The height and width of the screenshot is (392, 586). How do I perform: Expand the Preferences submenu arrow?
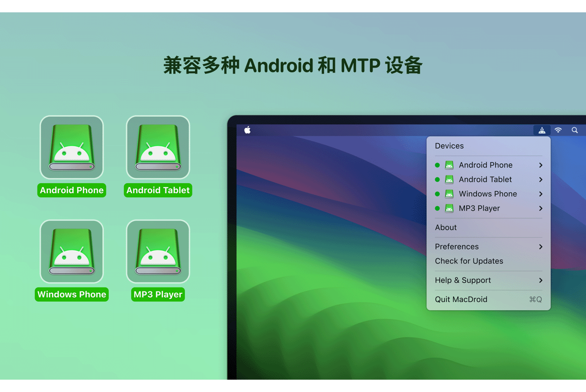[541, 247]
